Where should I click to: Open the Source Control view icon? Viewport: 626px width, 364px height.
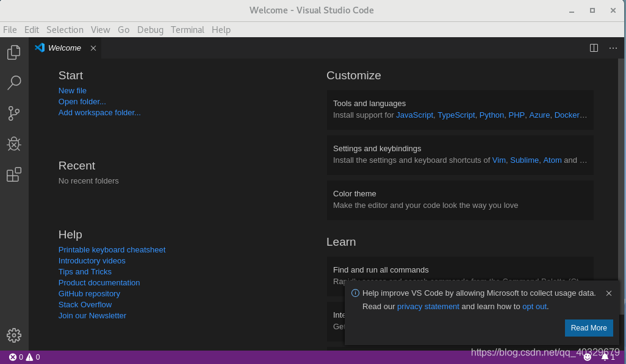[14, 113]
